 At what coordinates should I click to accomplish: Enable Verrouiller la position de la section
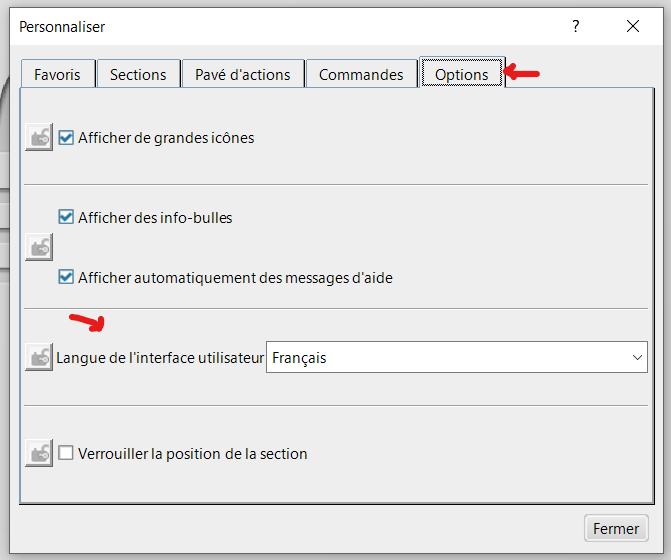click(67, 453)
